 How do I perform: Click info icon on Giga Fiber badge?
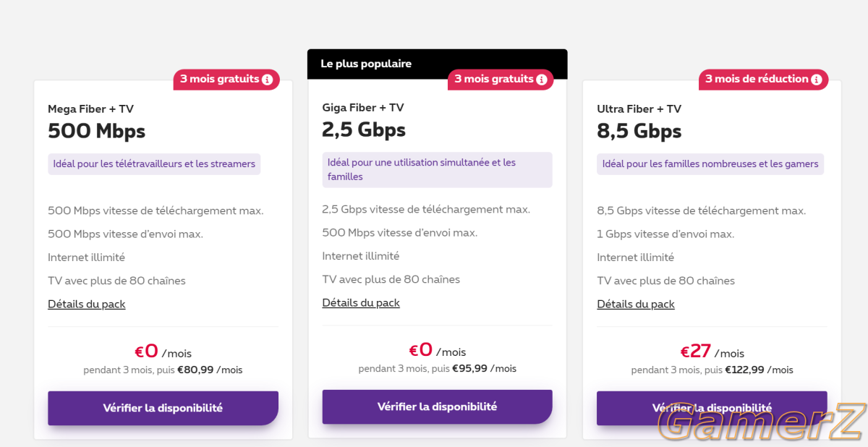click(x=542, y=80)
